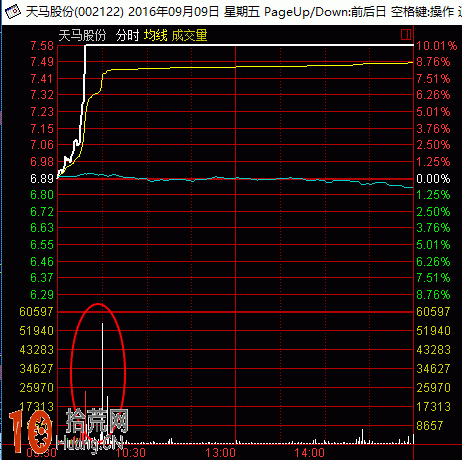Screen dimensions: 462x460
Task: Click the 14:00 time axis marker
Action: [x=309, y=453]
